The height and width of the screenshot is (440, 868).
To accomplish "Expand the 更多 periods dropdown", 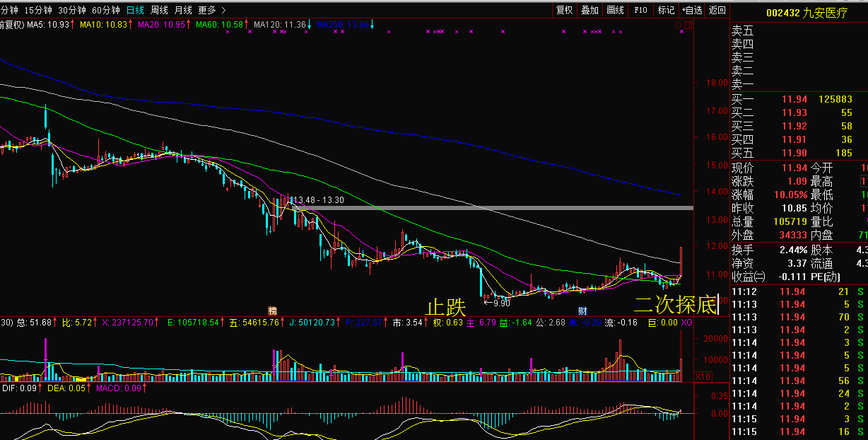I will tap(211, 10).
